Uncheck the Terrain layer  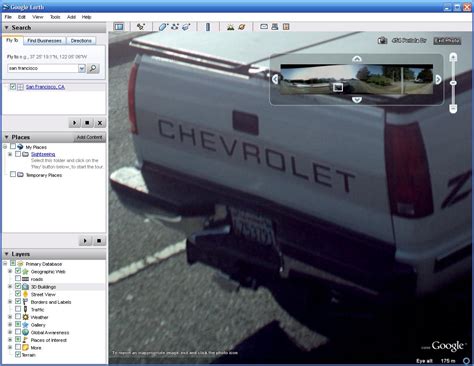pos(18,355)
